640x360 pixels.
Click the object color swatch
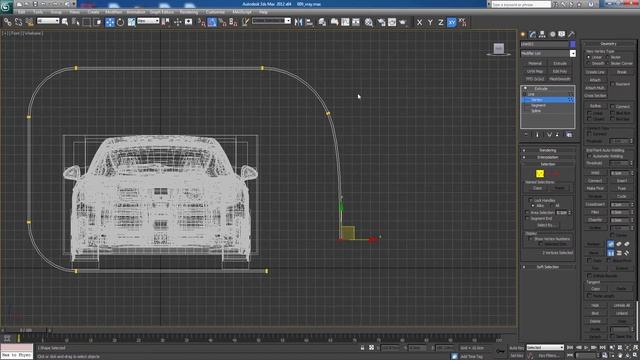pyautogui.click(x=573, y=44)
